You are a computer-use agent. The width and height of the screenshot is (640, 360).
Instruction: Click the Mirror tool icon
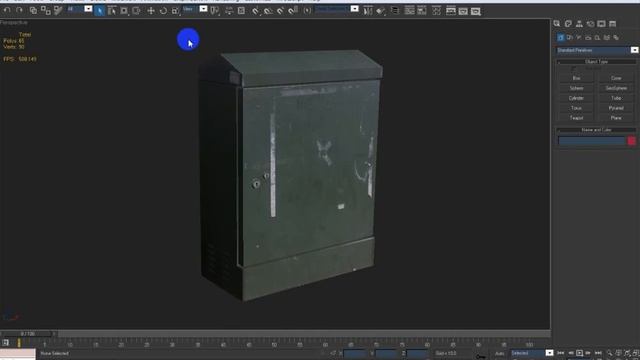point(367,11)
